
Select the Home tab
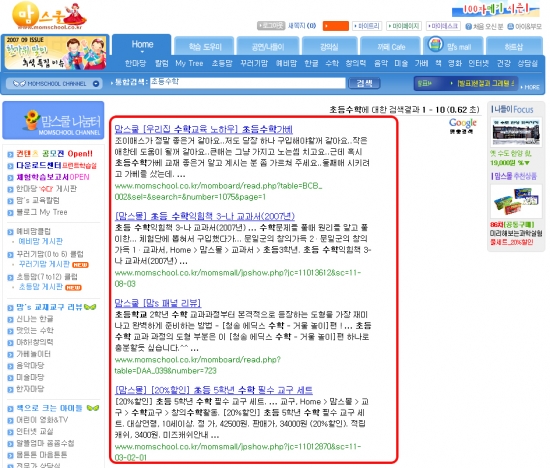142,45
